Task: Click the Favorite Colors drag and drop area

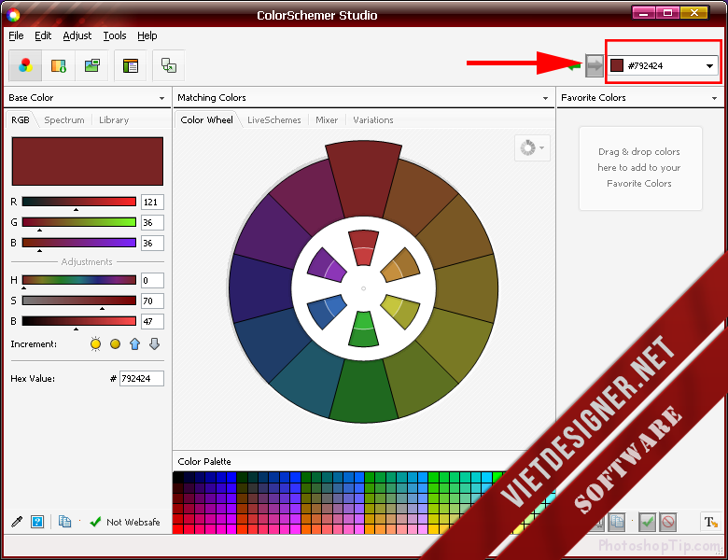Action: click(x=640, y=168)
